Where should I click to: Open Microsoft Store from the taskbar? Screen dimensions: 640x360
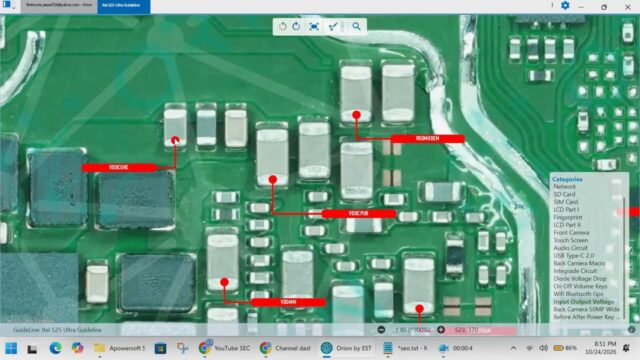click(160, 348)
